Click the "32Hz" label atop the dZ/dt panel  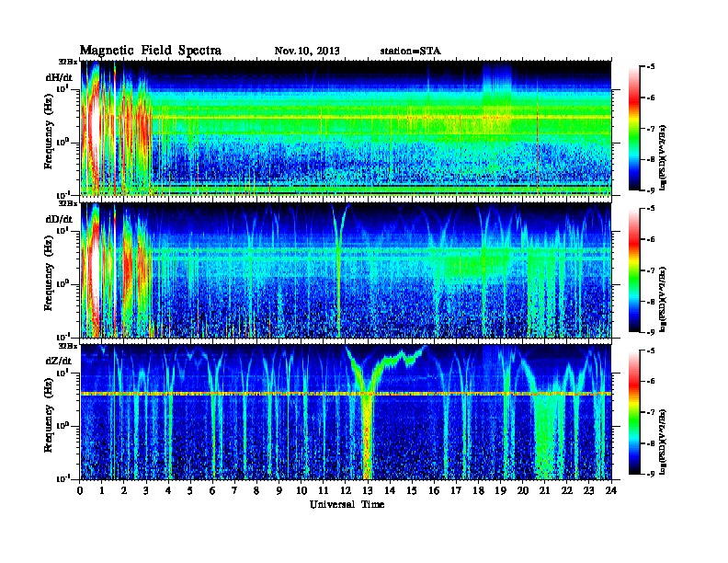point(68,346)
